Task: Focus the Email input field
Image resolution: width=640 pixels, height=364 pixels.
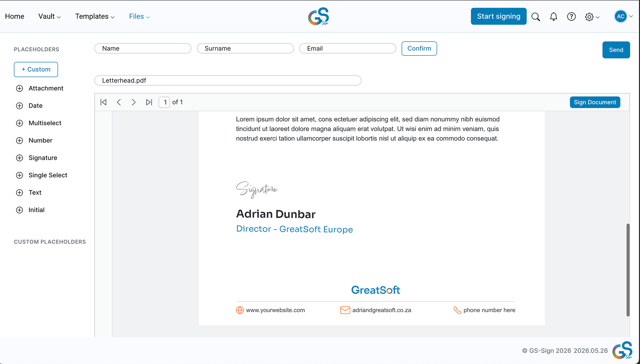Action: [348, 49]
